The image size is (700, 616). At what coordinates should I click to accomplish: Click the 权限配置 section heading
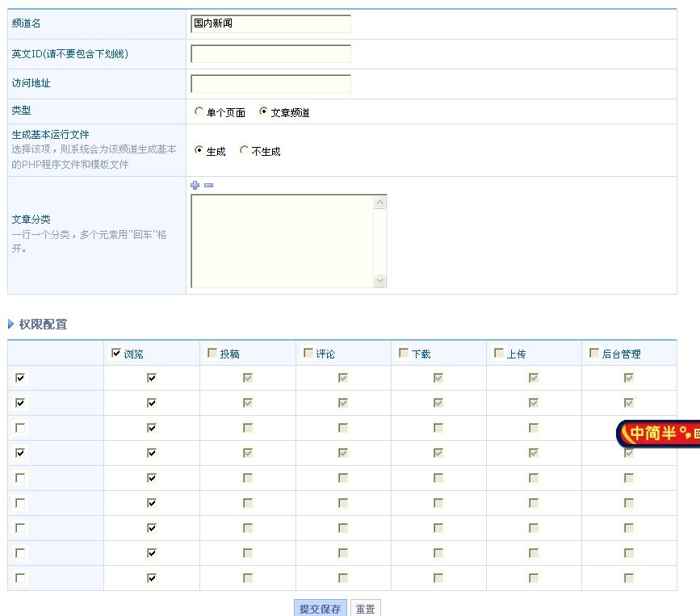(x=43, y=324)
